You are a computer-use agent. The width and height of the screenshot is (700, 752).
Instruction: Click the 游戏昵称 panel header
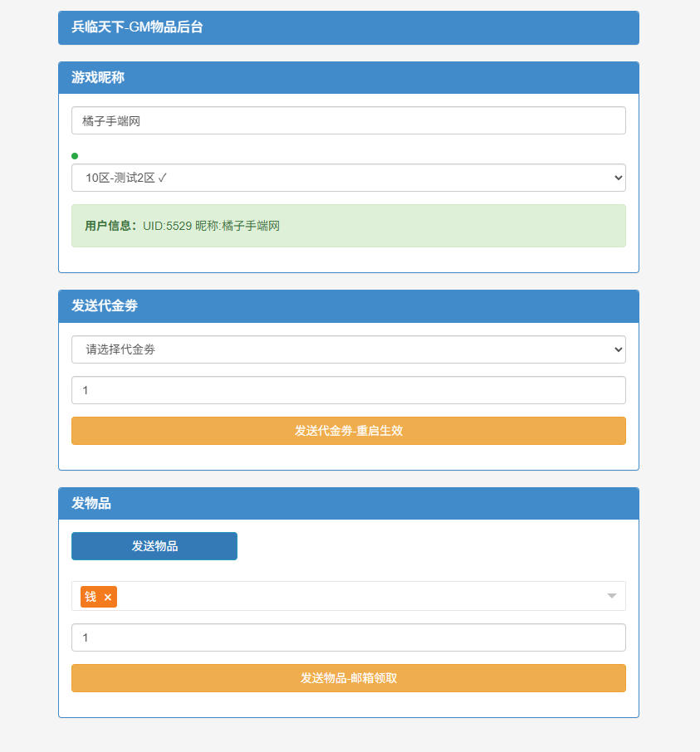[348, 78]
